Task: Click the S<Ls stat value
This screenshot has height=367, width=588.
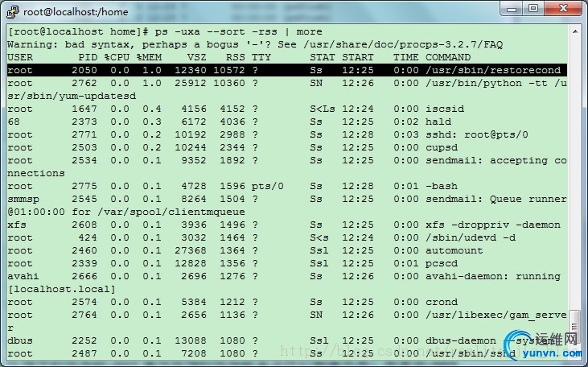Action: (322, 109)
